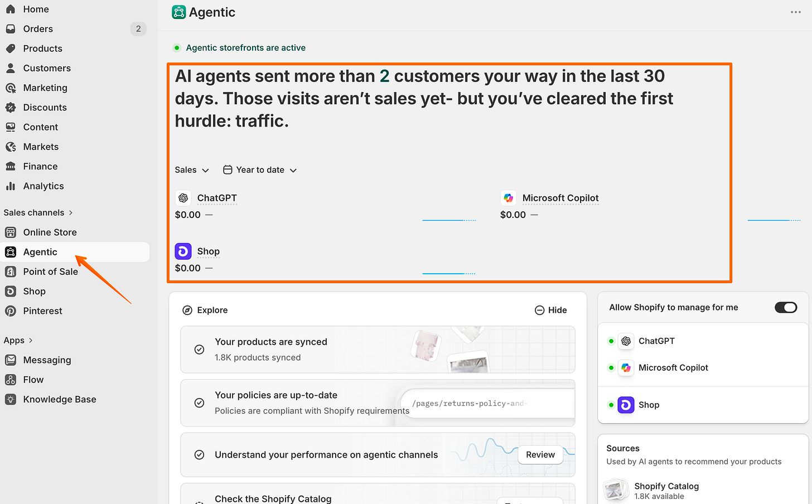Click Shop row in manage panel
Viewport: 812px width, 504px height.
point(703,405)
